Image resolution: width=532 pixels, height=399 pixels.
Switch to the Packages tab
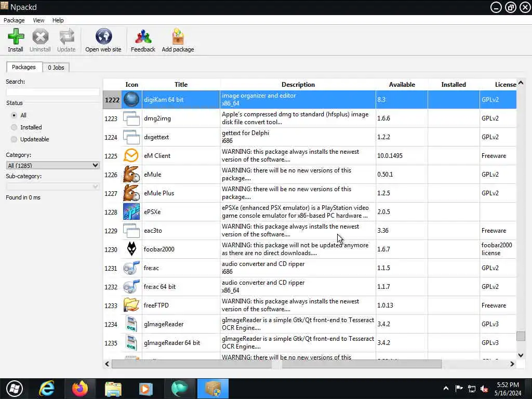pos(24,67)
